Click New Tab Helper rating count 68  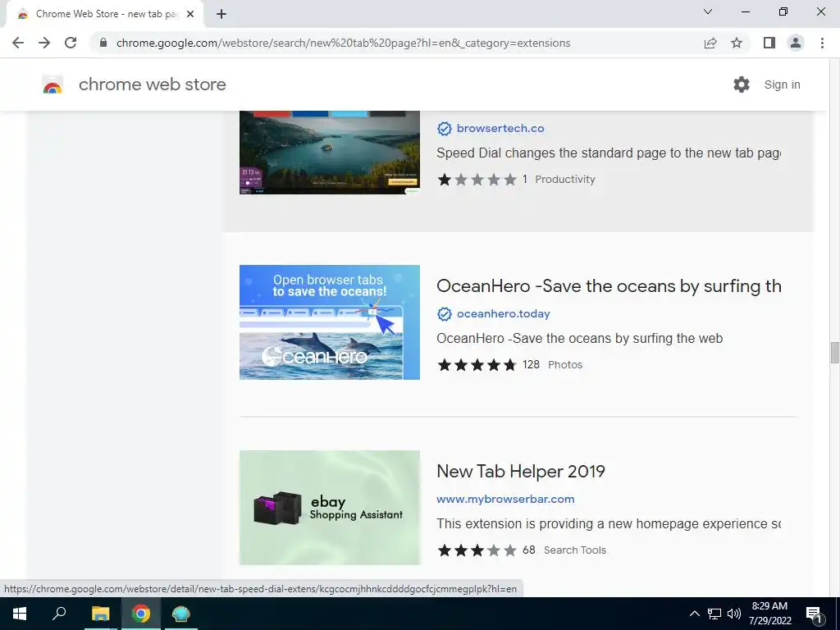(529, 550)
